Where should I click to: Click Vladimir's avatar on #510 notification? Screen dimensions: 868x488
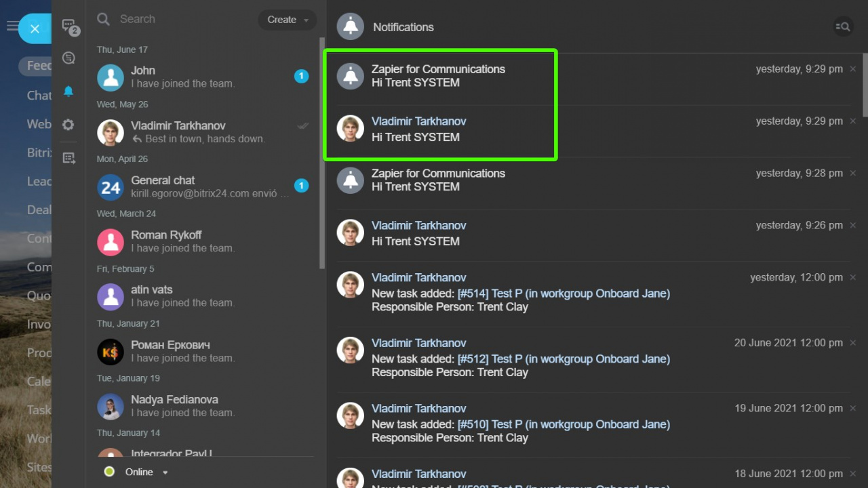351,415
